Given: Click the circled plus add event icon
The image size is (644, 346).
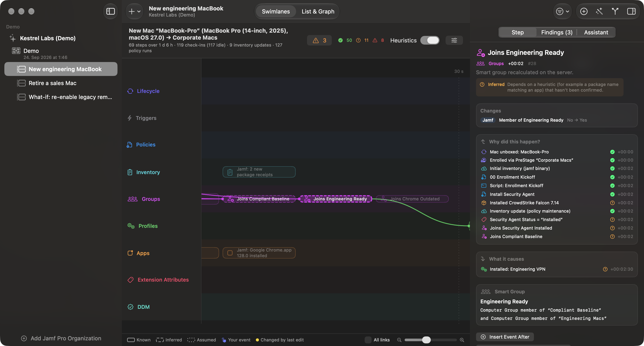Looking at the screenshot, I should 584,11.
